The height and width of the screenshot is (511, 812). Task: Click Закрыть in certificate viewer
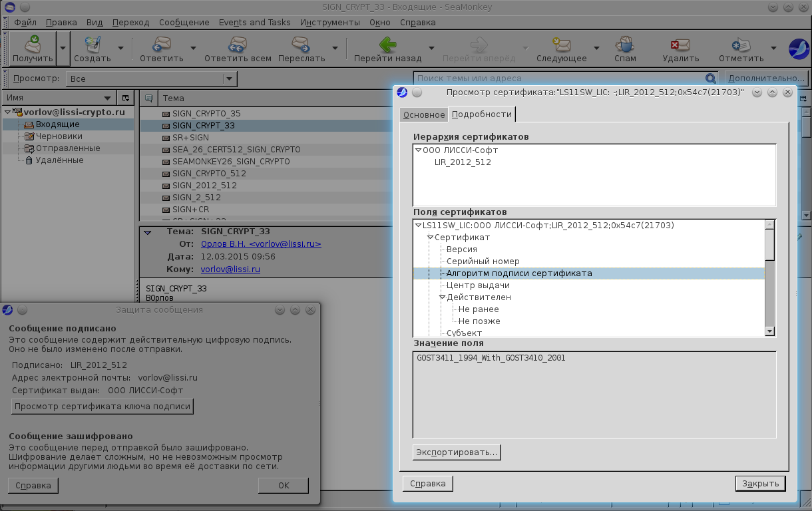point(761,484)
